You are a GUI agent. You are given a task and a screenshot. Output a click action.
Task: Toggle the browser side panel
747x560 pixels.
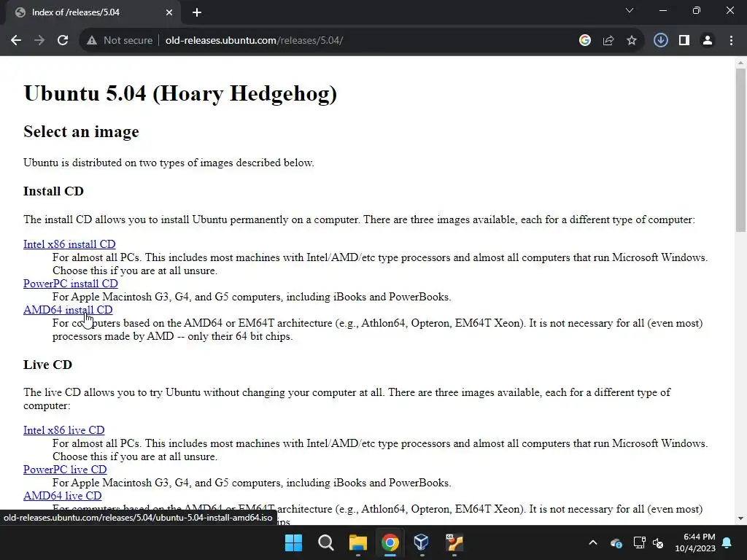pyautogui.click(x=684, y=41)
